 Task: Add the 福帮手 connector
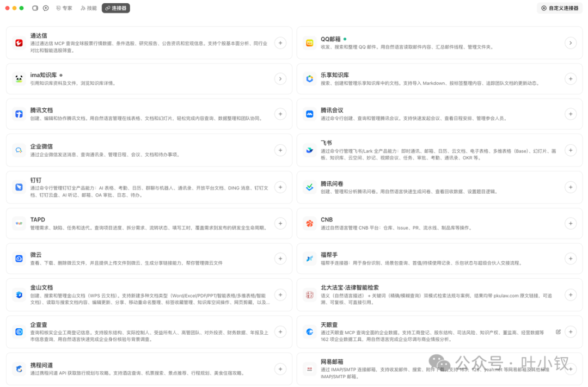571,259
